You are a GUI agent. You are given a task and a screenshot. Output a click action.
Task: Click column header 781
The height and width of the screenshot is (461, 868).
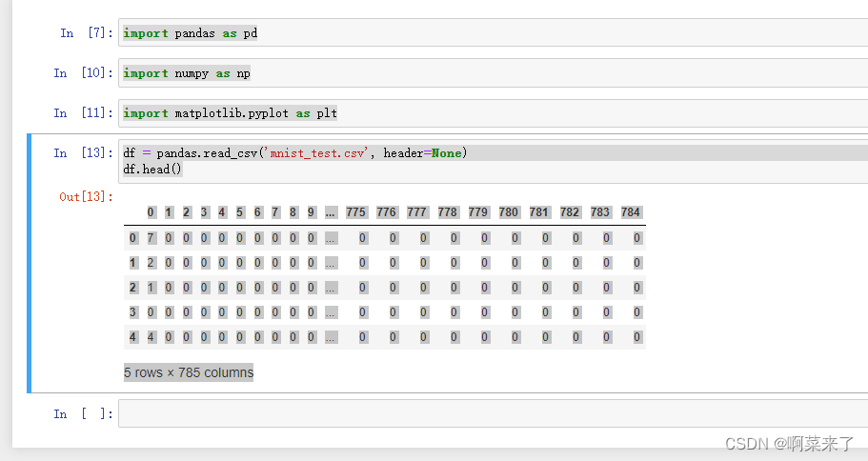[538, 212]
